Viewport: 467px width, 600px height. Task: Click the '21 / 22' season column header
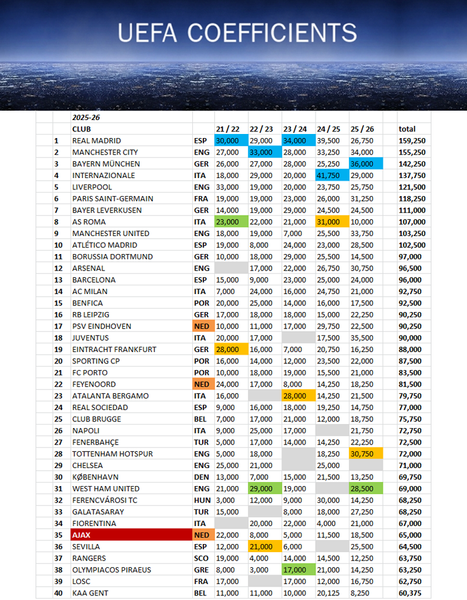coord(228,129)
